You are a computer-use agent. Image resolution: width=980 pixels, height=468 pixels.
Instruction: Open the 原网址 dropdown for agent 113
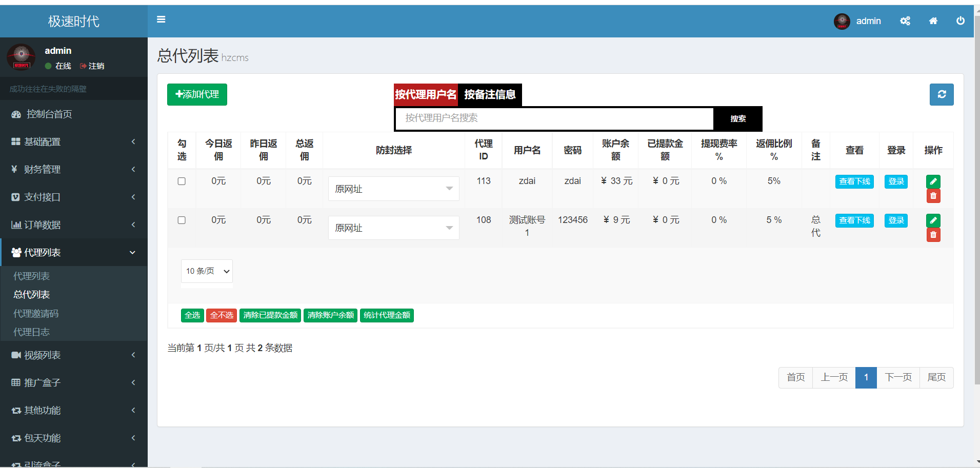pyautogui.click(x=393, y=189)
